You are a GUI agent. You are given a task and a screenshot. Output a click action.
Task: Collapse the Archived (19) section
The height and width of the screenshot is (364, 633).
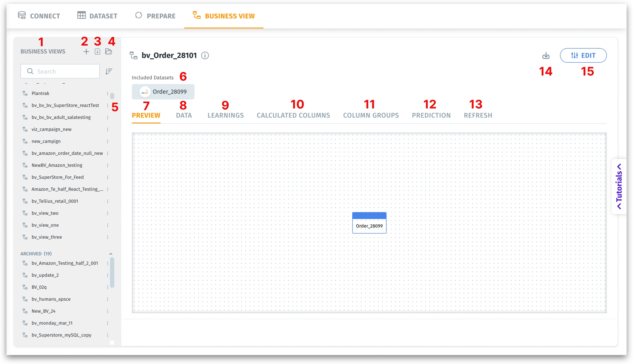111,254
